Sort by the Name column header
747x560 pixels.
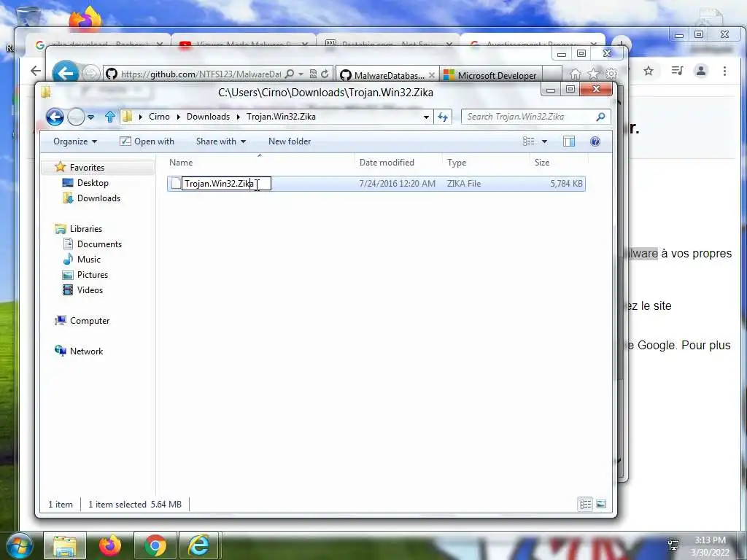pos(260,163)
